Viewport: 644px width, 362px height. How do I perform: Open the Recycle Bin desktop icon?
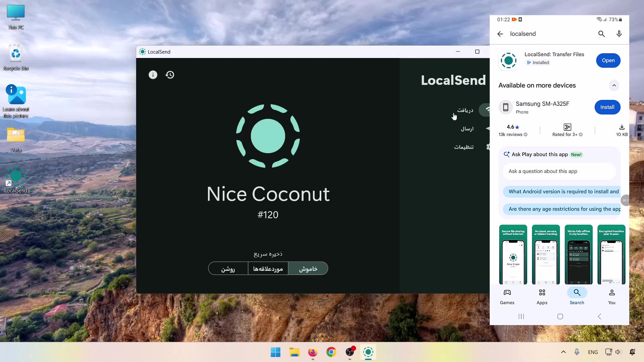16,58
